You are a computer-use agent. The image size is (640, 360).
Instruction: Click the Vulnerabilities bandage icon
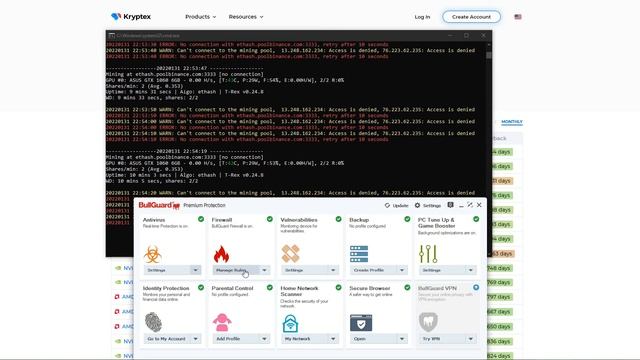tap(290, 254)
